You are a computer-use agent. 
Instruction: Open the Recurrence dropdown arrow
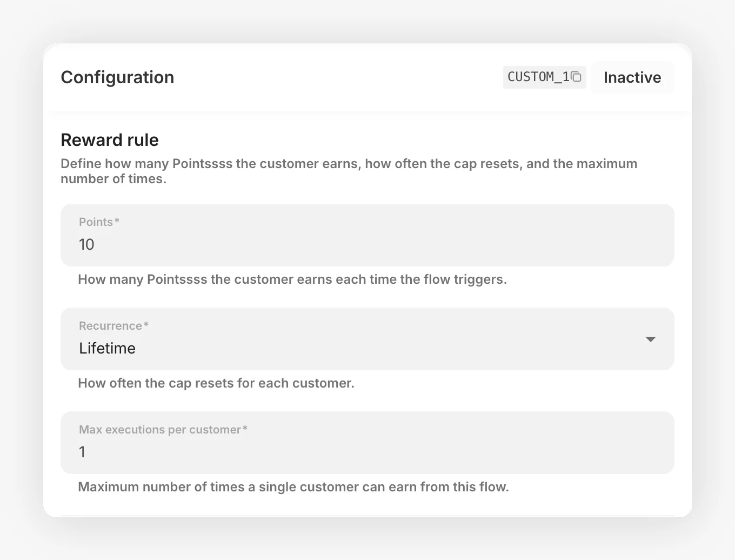(x=650, y=339)
